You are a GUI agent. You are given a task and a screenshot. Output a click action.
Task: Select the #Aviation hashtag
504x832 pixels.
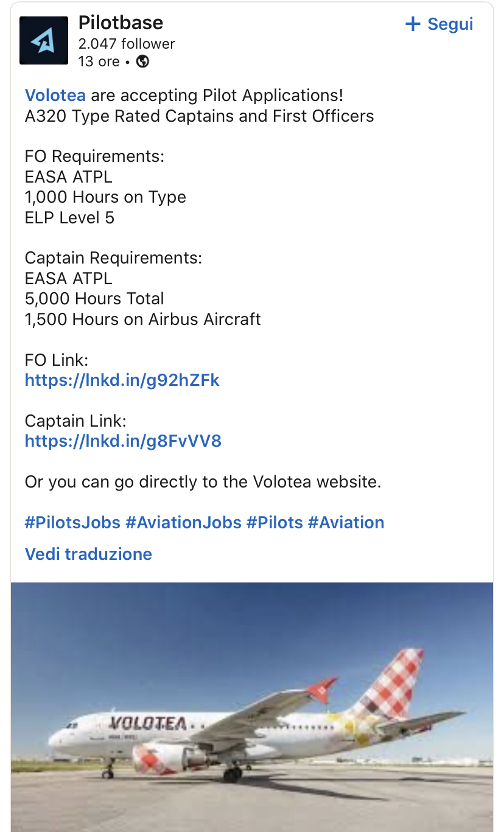[x=346, y=523]
